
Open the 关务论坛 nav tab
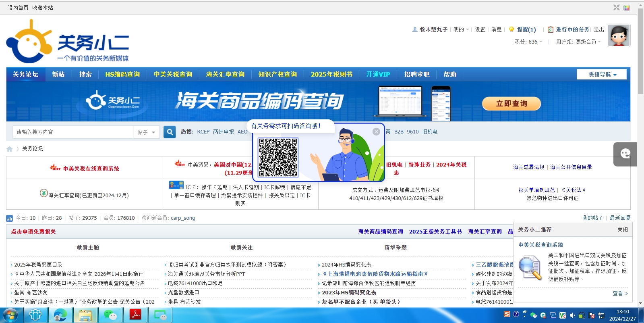25,74
